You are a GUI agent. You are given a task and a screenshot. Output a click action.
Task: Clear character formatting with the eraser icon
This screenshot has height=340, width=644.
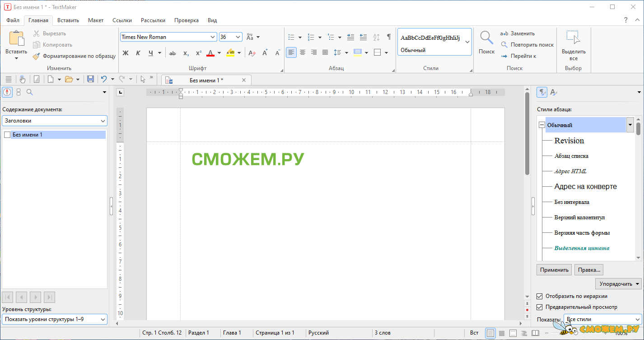point(252,53)
